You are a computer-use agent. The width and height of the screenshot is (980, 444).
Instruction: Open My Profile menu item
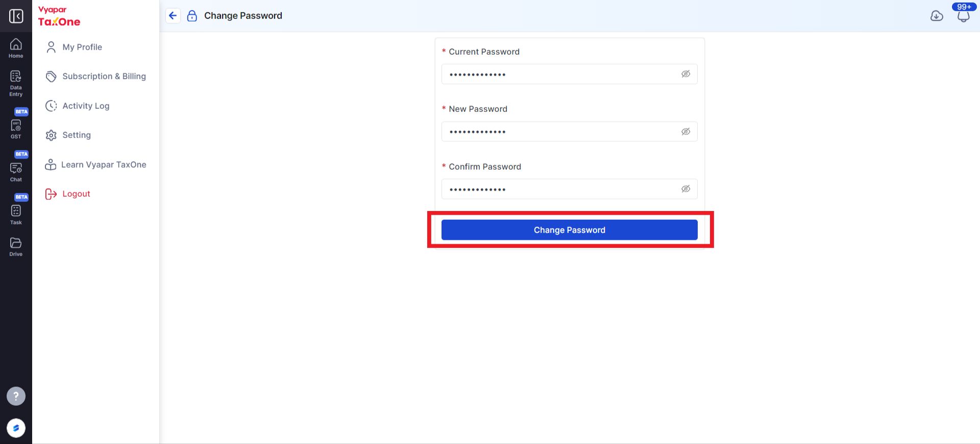click(x=82, y=47)
